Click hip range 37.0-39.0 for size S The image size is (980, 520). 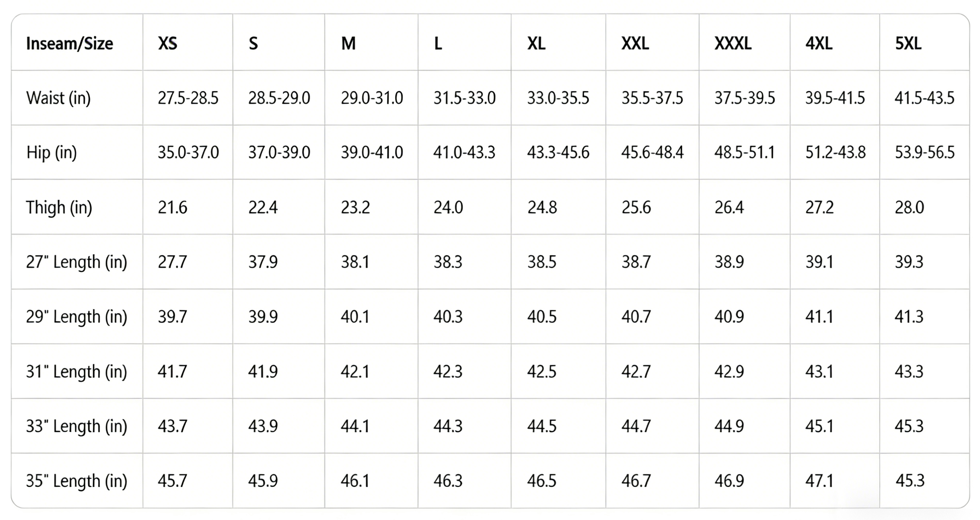tap(279, 153)
